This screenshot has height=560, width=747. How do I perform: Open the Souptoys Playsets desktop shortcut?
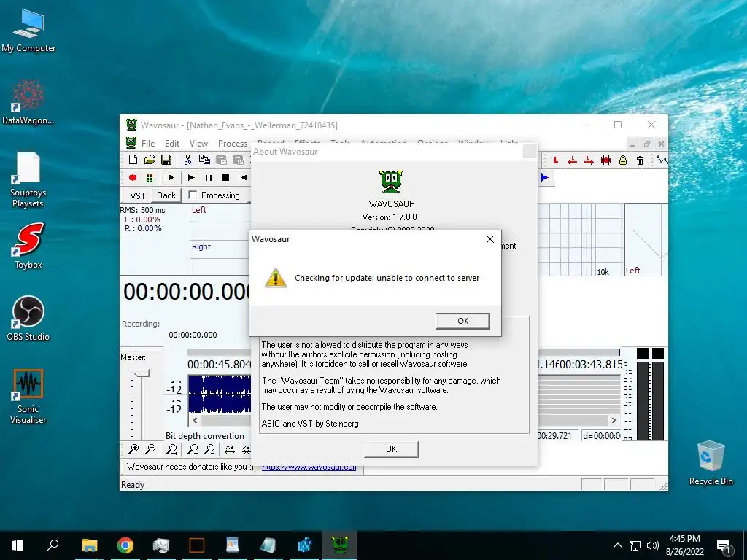point(28,180)
